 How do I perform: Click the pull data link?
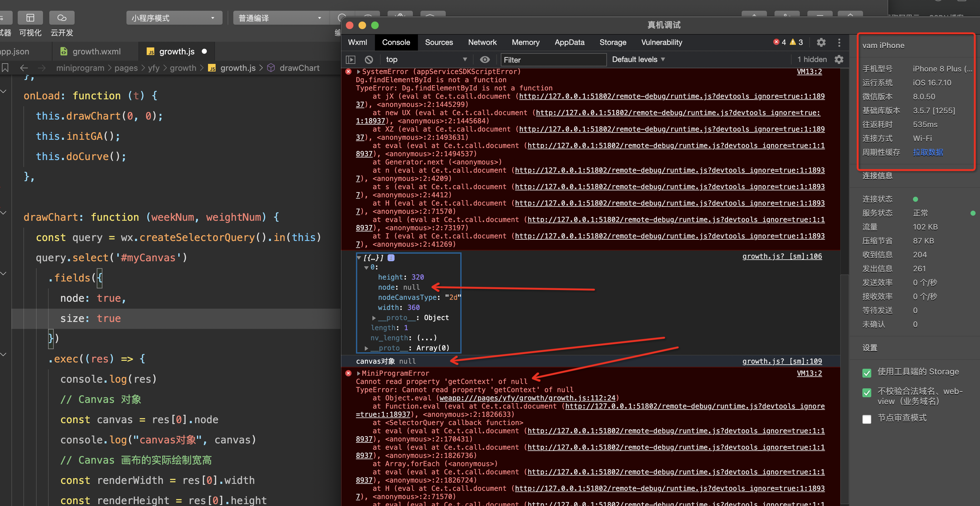click(928, 152)
